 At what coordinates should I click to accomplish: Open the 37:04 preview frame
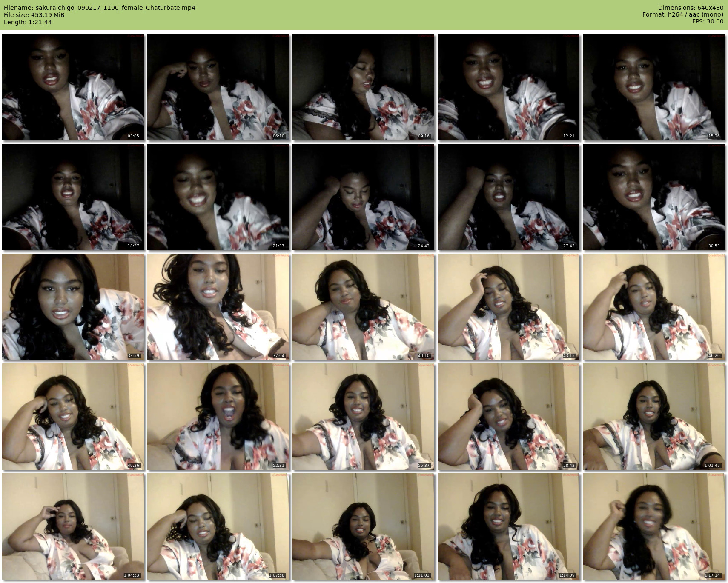coord(218,307)
